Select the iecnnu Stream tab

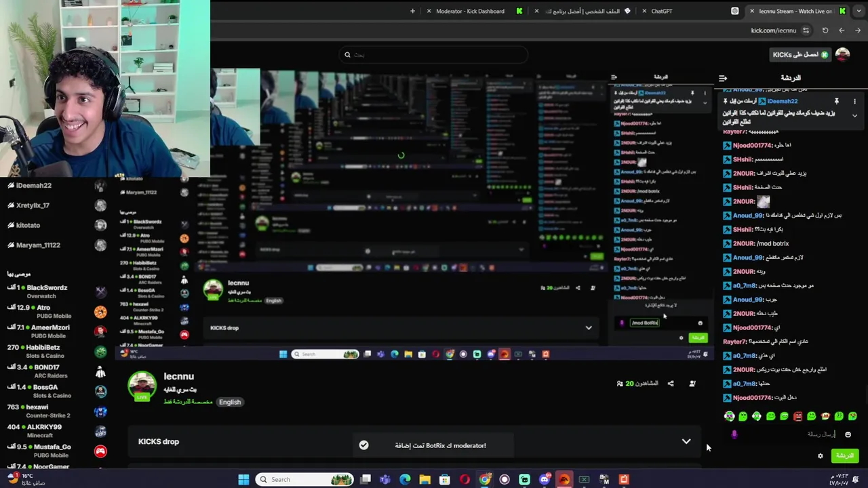[x=795, y=11]
